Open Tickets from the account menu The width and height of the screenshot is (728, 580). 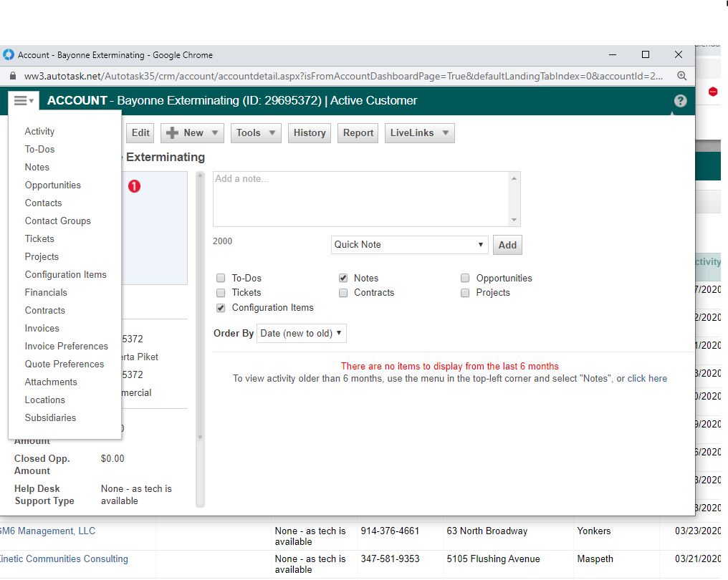(x=39, y=238)
